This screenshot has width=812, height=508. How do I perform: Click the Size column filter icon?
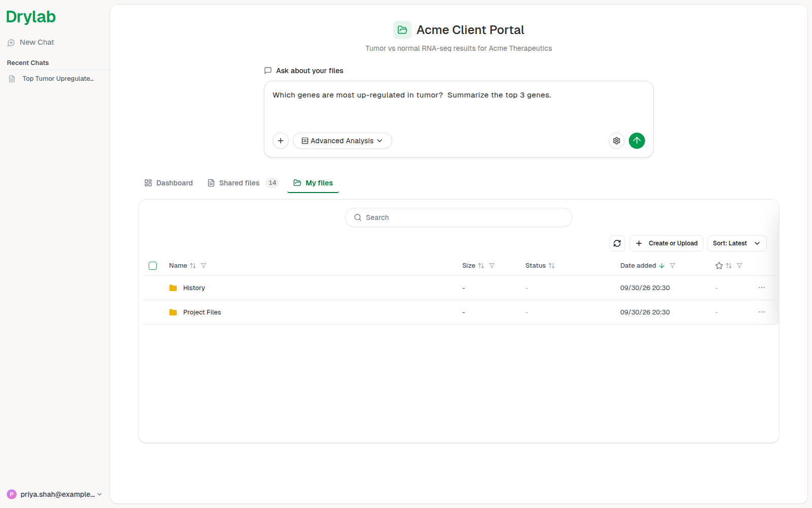coord(492,266)
